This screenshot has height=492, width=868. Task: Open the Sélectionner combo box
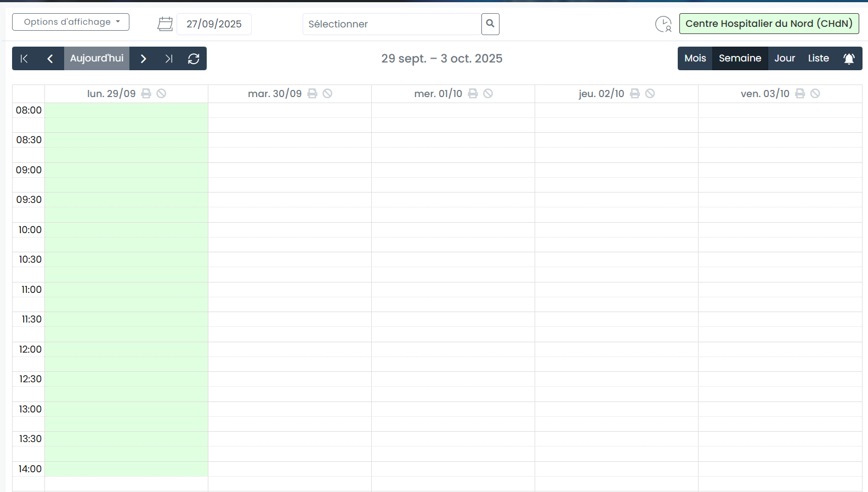point(392,24)
